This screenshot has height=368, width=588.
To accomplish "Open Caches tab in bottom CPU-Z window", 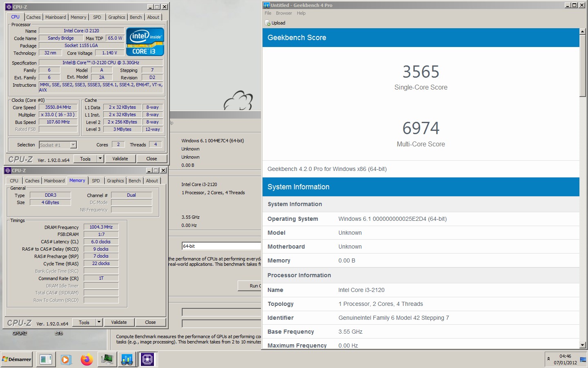I will click(32, 181).
